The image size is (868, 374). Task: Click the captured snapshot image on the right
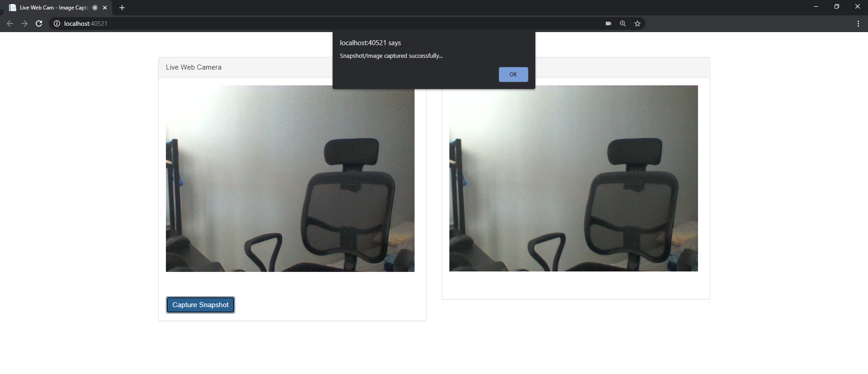(x=574, y=178)
